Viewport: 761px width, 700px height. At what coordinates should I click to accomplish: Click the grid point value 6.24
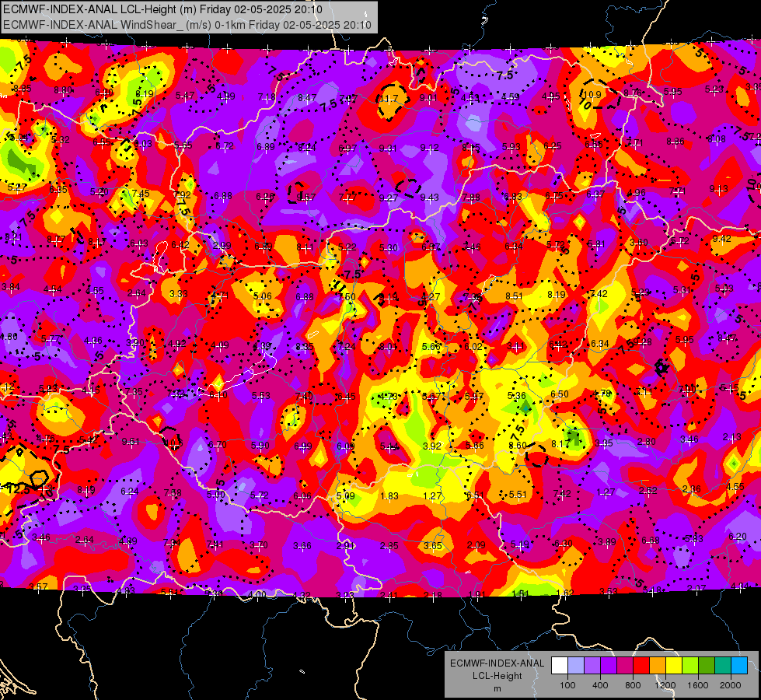click(x=130, y=492)
